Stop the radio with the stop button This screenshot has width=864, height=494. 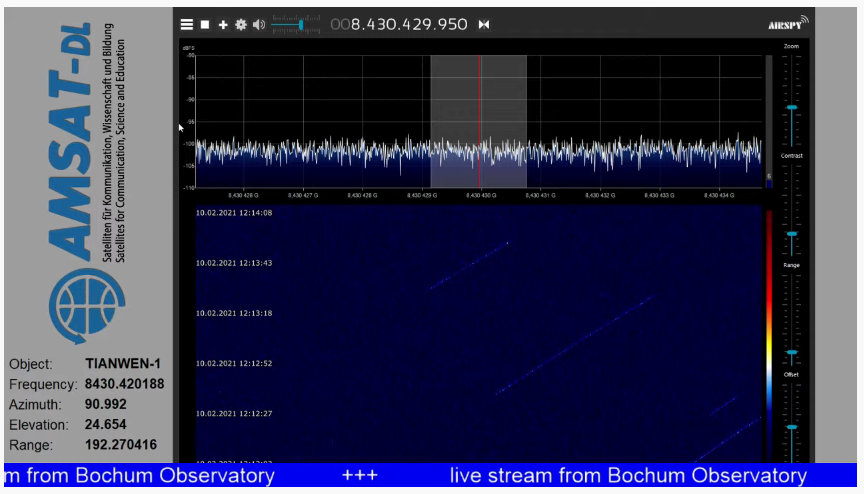click(205, 24)
